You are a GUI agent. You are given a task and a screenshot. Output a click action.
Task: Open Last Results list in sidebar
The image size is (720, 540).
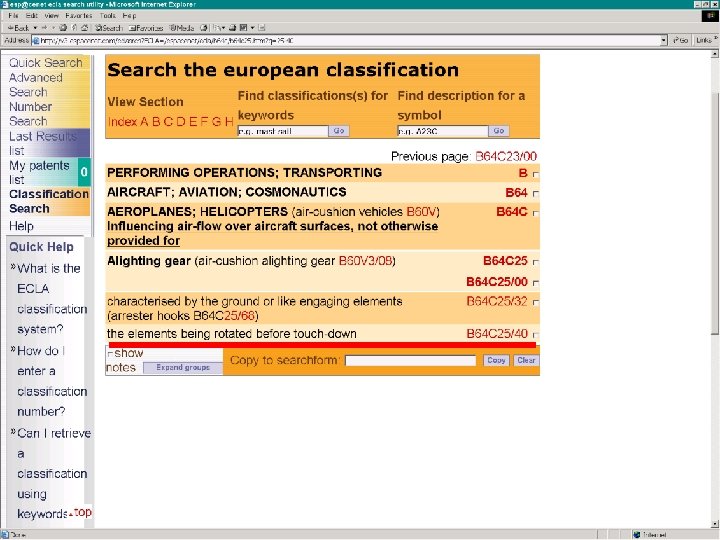click(43, 143)
